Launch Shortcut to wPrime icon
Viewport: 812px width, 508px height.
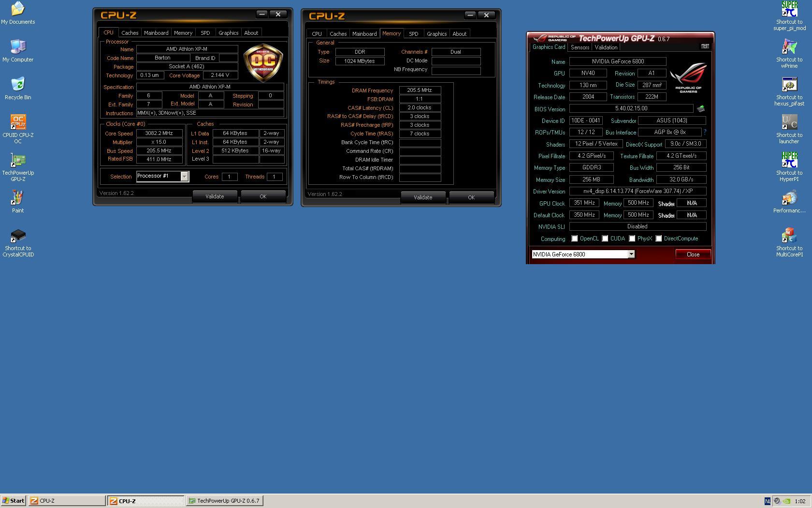(x=789, y=53)
